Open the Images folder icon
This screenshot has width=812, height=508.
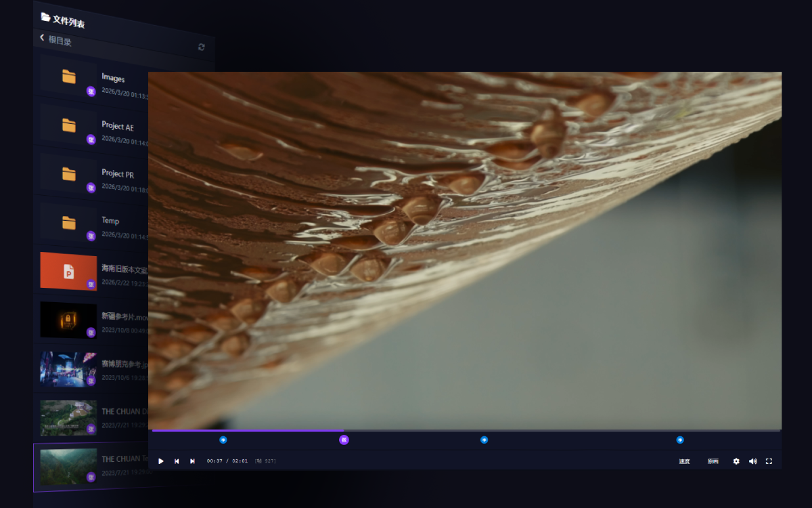69,77
